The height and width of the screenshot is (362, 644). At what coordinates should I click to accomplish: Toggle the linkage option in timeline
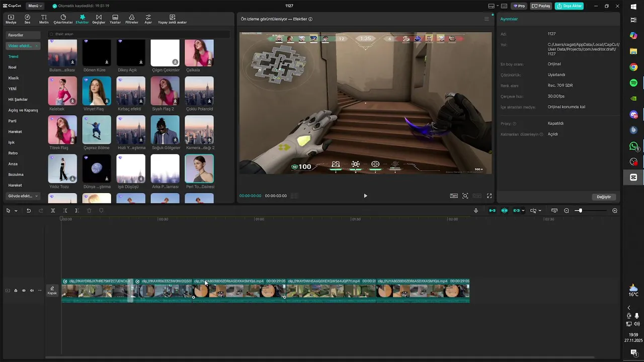point(516,211)
